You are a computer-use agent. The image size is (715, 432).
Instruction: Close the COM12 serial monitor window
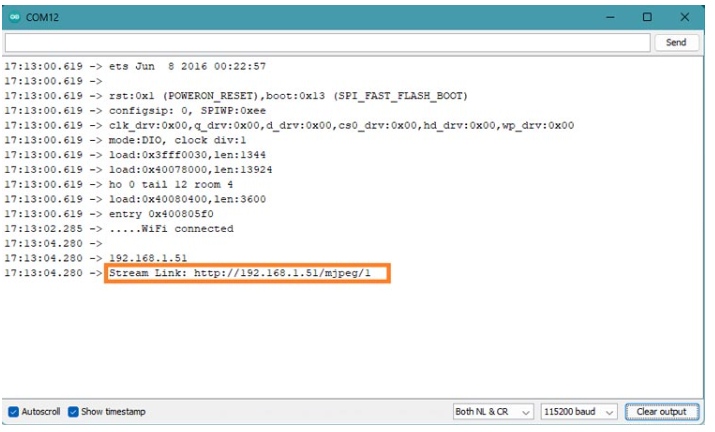click(x=685, y=17)
